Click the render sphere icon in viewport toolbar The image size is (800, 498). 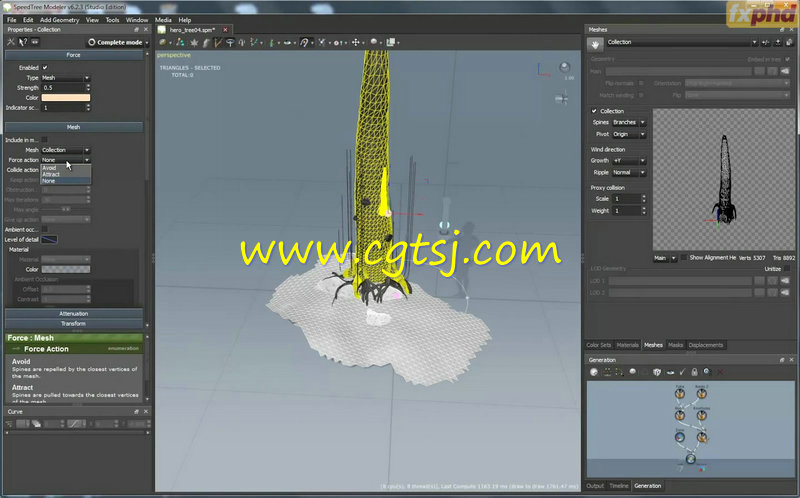(x=163, y=43)
